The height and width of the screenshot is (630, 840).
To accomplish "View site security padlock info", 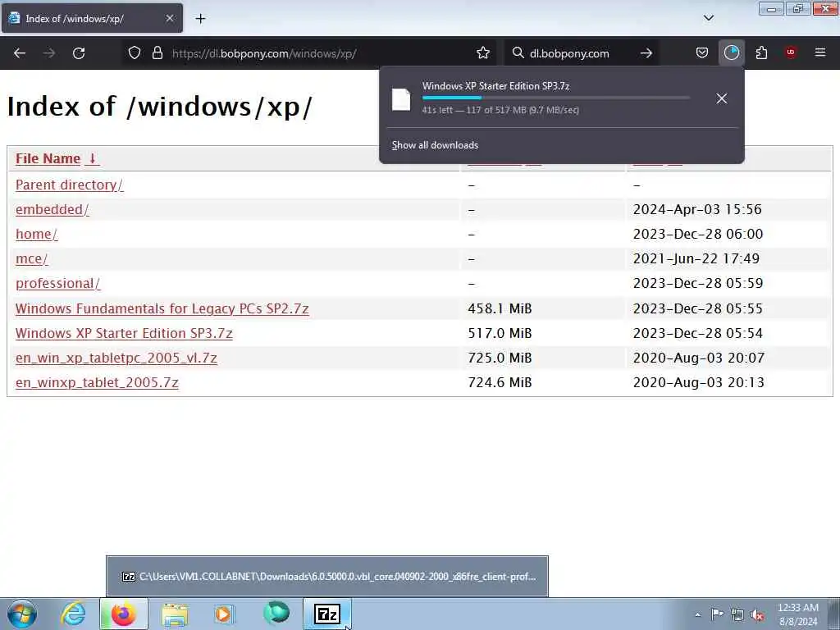I will click(x=157, y=53).
